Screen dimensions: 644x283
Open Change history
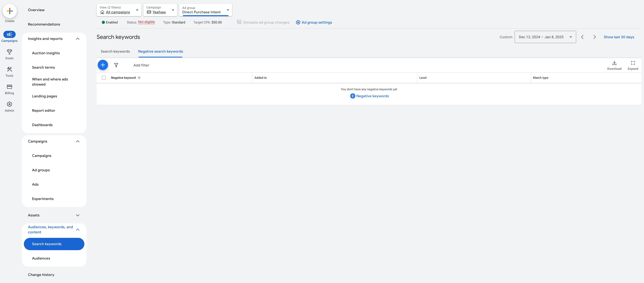(x=41, y=275)
